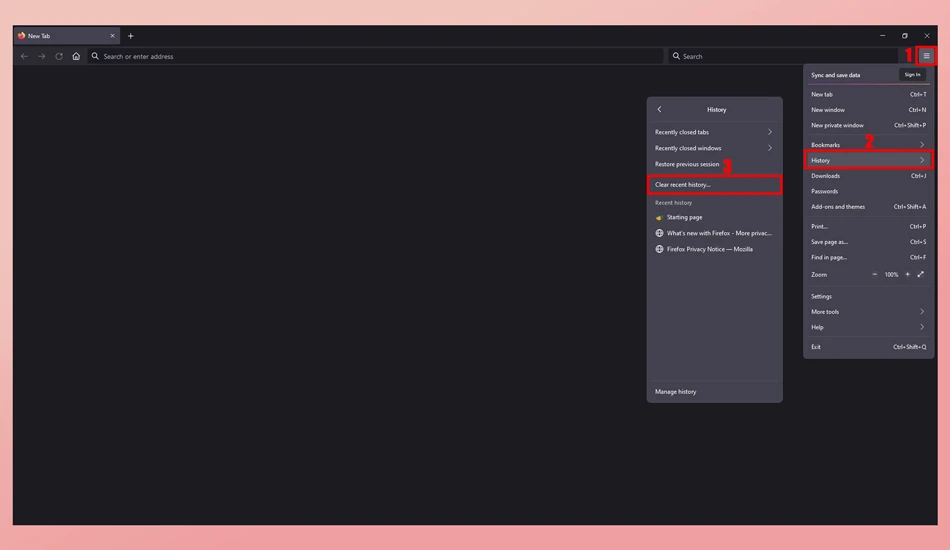This screenshot has height=550, width=950.
Task: Choose Clear recent history option
Action: pos(714,185)
